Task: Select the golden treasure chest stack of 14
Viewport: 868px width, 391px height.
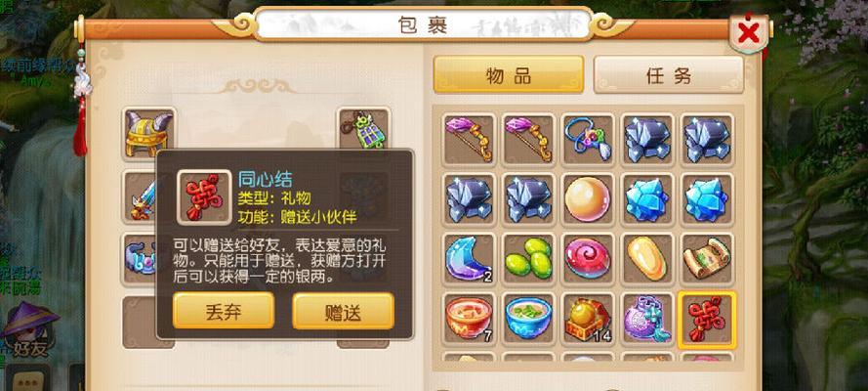Action: tap(588, 319)
